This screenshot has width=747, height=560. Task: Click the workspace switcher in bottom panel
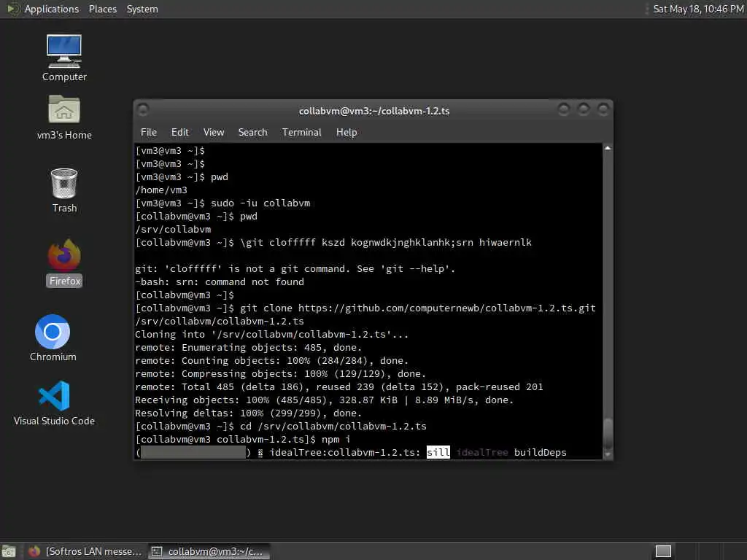663,551
